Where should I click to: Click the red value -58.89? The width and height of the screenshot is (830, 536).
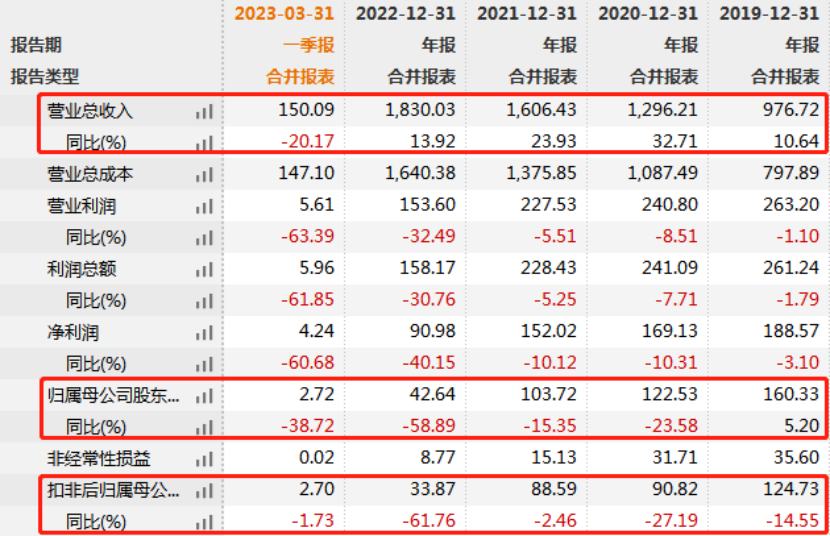(429, 425)
